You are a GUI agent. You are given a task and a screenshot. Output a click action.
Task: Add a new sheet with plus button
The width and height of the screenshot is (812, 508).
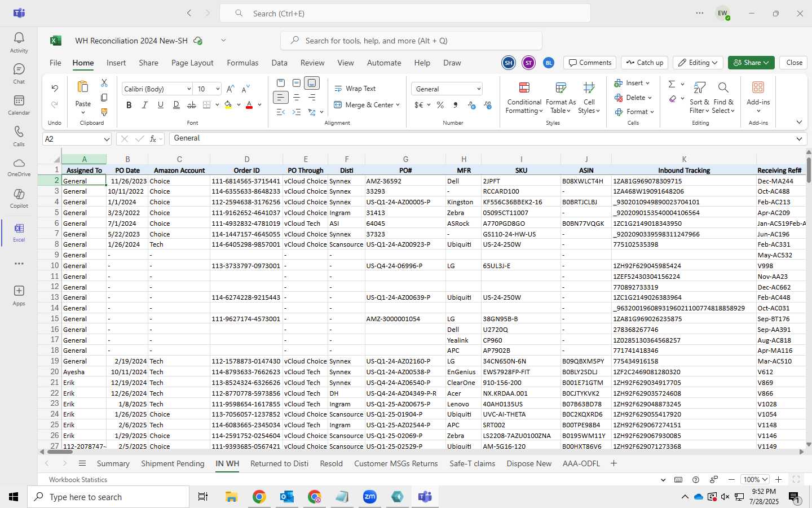614,463
